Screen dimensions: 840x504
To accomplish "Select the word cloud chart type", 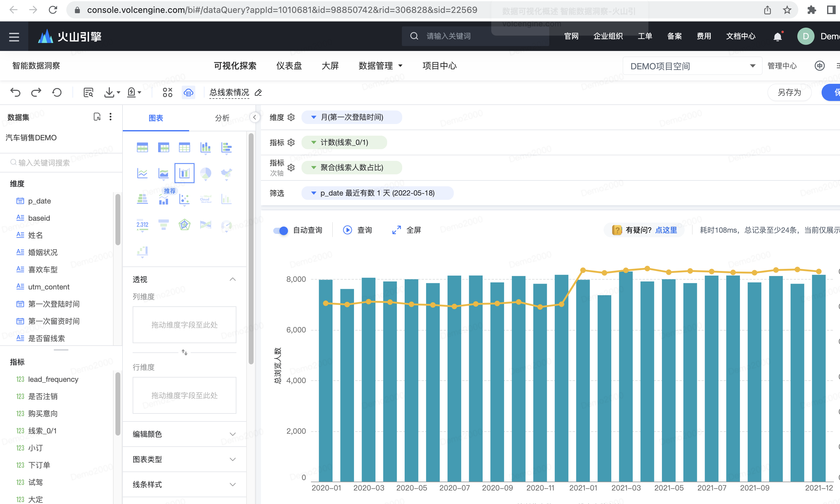I will [205, 199].
